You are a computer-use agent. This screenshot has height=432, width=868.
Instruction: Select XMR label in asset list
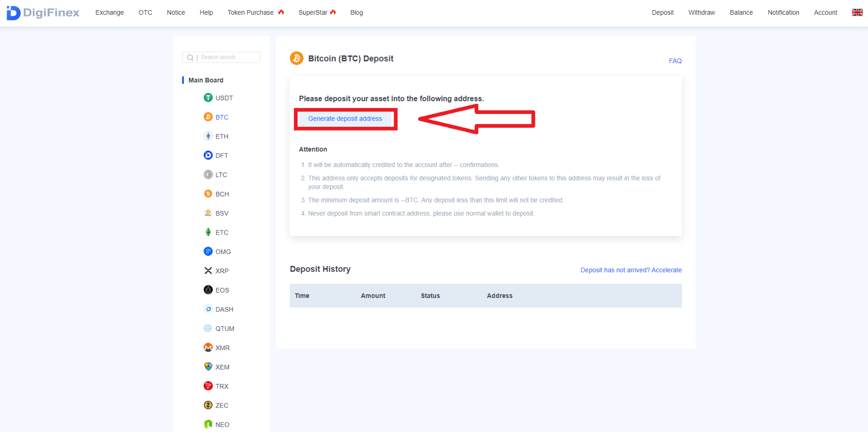click(223, 348)
